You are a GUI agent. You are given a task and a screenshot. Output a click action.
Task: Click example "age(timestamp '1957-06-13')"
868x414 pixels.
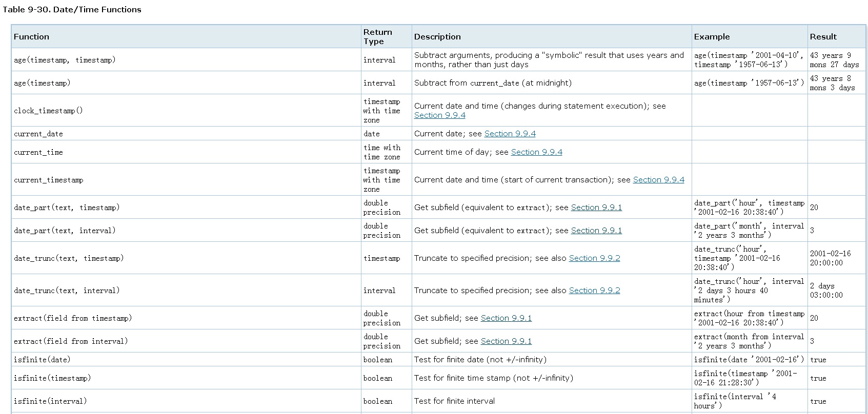point(750,83)
